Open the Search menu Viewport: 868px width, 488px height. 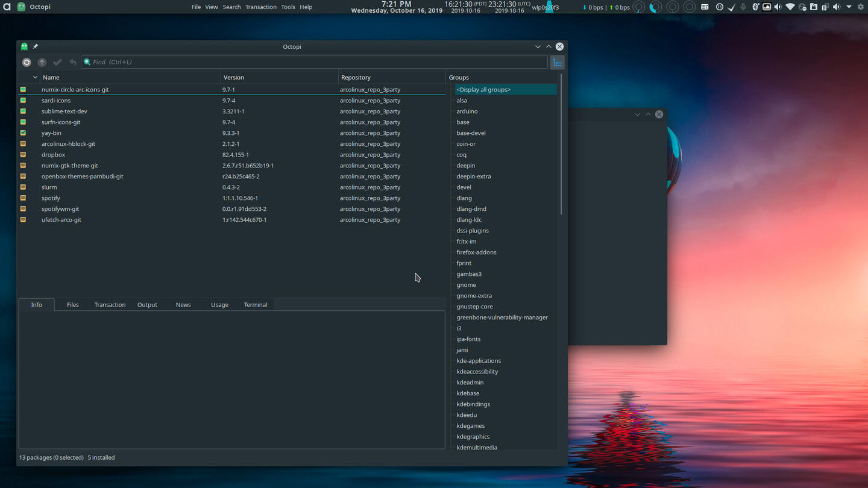pos(231,7)
